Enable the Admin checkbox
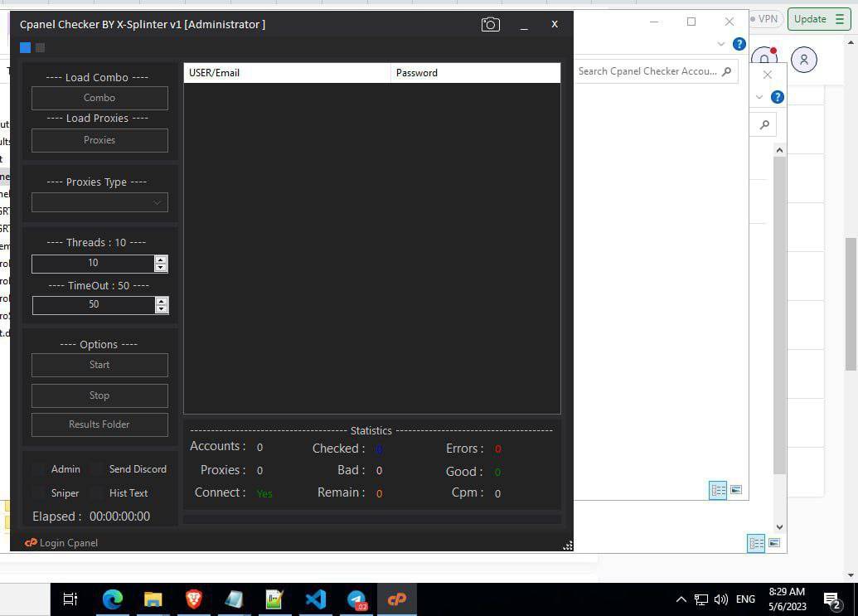This screenshot has width=858, height=616. click(39, 469)
